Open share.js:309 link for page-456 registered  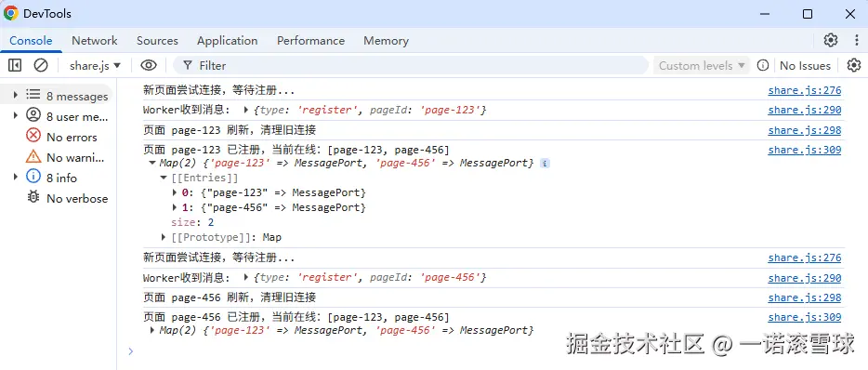click(x=804, y=317)
